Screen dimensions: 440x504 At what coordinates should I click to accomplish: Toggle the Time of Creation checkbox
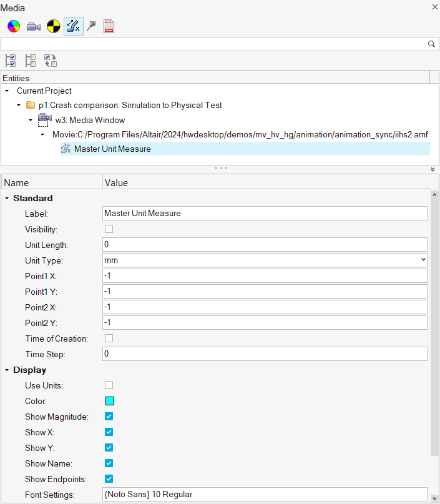109,338
